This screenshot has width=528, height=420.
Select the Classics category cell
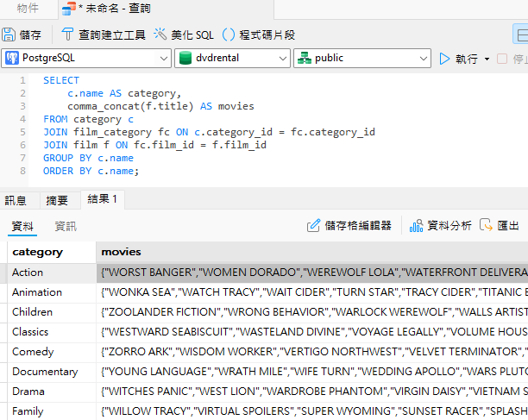click(52, 332)
